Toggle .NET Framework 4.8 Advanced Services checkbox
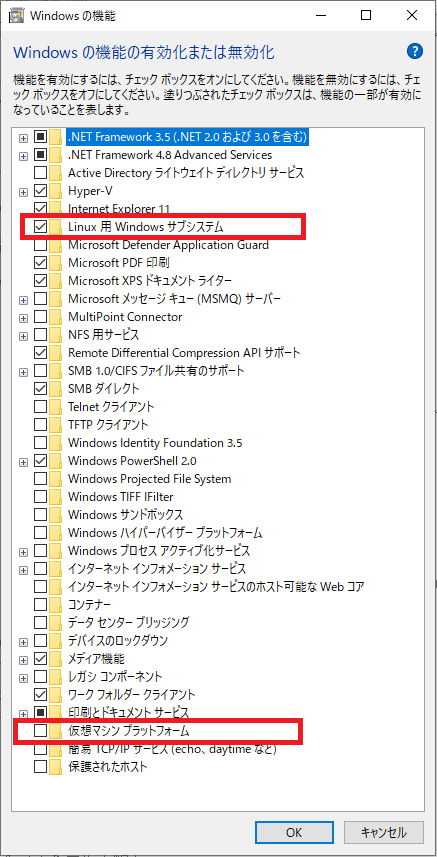 40,155
